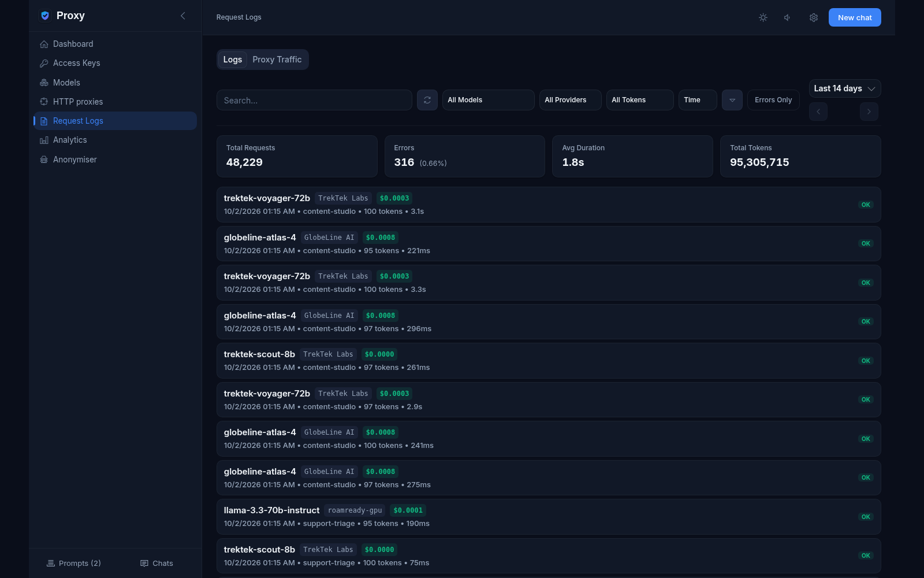Click the roamready-gpu provider tag
Viewport: 924px width, 578px height.
(x=355, y=510)
